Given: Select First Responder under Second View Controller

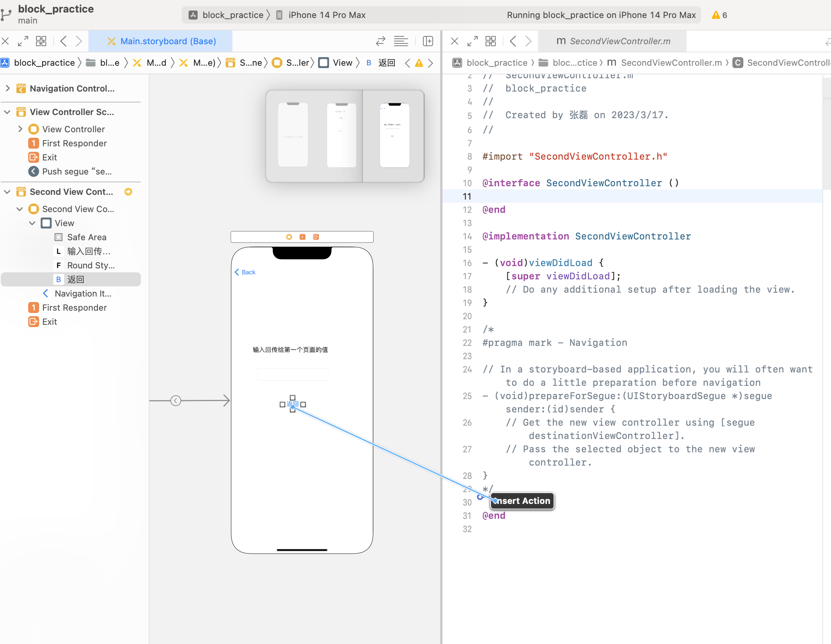Looking at the screenshot, I should [x=74, y=308].
